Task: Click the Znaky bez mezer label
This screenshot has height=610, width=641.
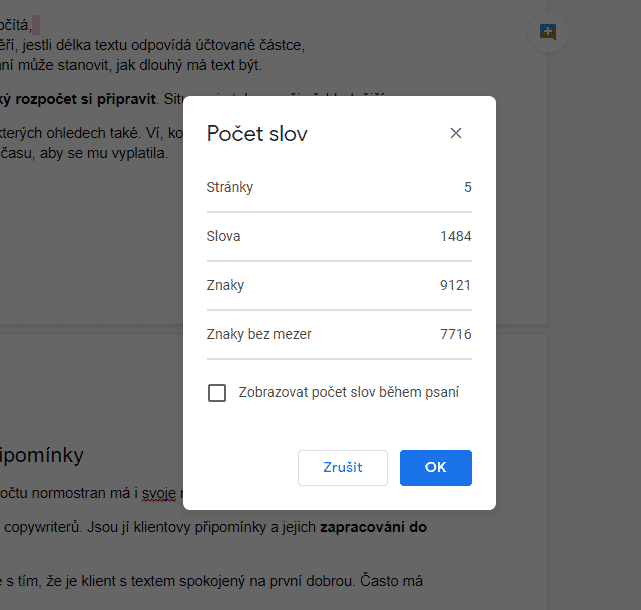Action: pyautogui.click(x=259, y=334)
